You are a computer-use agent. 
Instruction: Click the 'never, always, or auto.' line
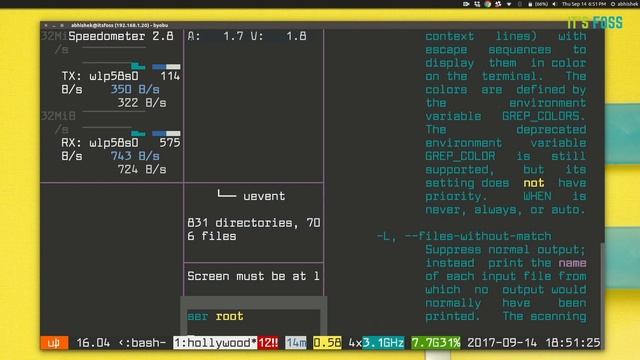pos(505,210)
